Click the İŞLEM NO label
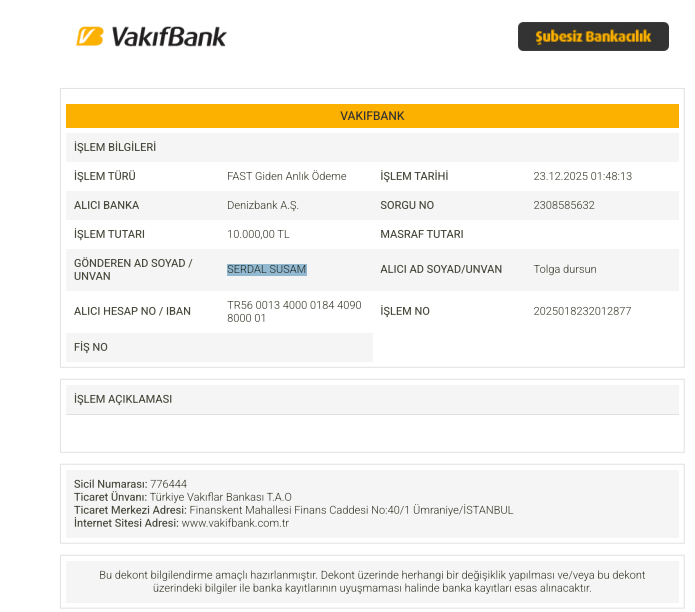Screen dimensions: 695x612 point(405,311)
